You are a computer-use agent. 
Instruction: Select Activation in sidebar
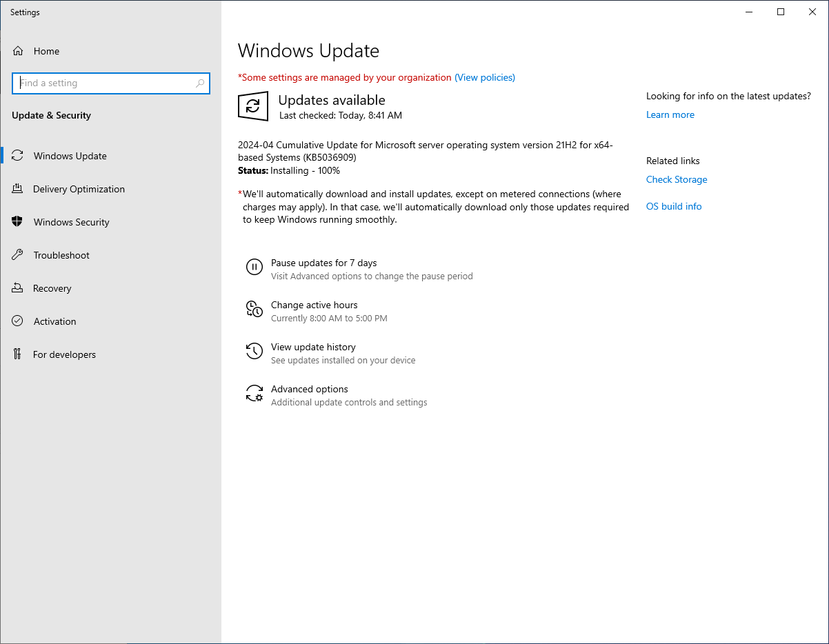click(111, 321)
